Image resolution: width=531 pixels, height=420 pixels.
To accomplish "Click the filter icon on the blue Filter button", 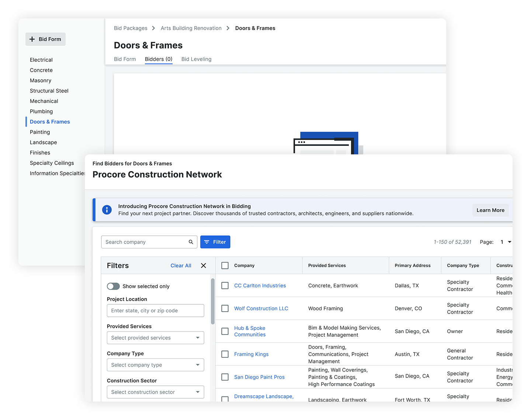I will pyautogui.click(x=207, y=242).
